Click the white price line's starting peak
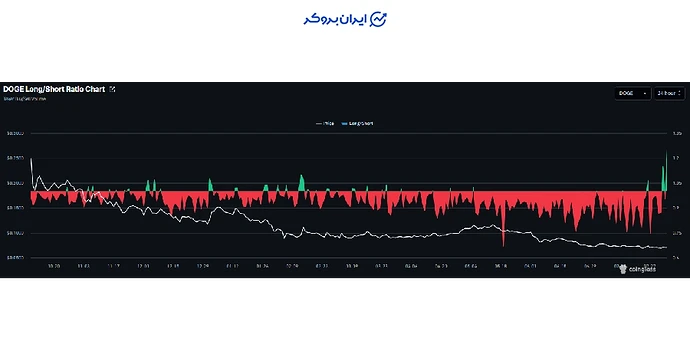The image size is (690, 361). click(31, 159)
